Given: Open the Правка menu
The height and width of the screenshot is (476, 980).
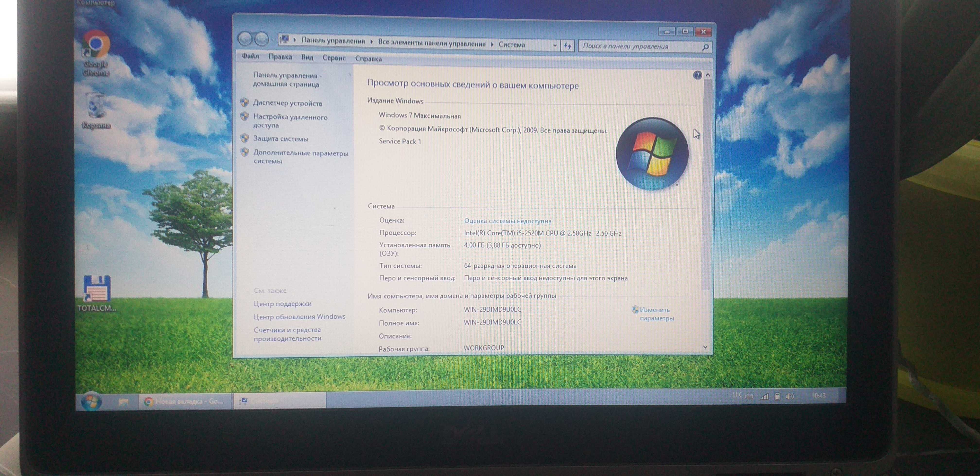Looking at the screenshot, I should coord(280,57).
